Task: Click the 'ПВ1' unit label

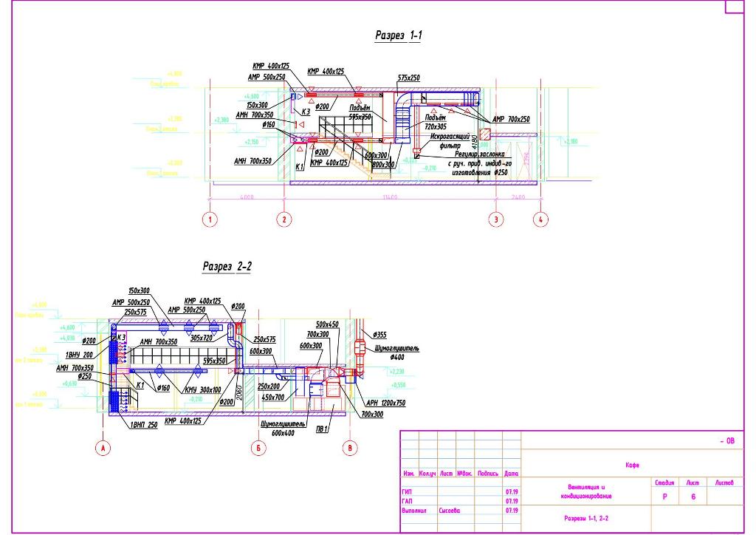Action: pos(322,429)
